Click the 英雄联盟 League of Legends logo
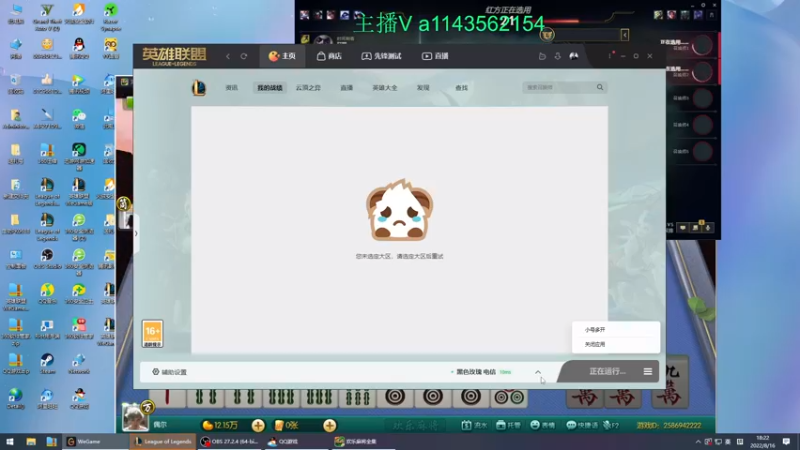 click(174, 56)
